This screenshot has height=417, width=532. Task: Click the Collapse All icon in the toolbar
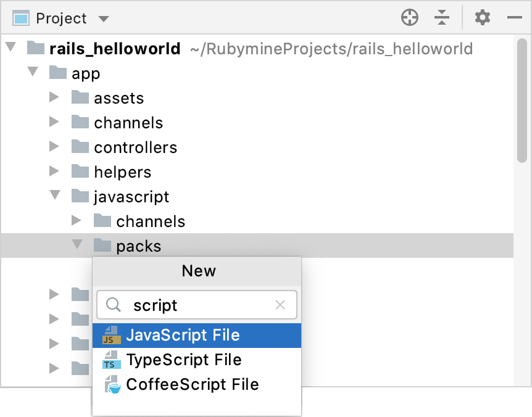[x=442, y=17]
